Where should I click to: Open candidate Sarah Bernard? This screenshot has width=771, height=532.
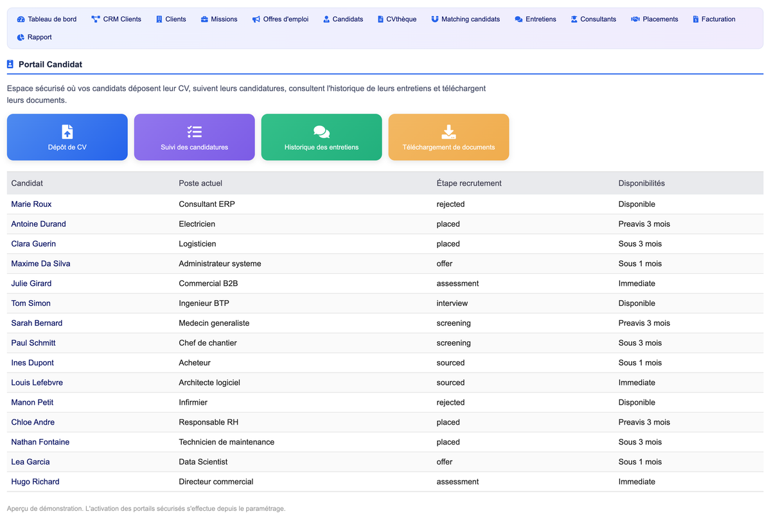tap(37, 323)
